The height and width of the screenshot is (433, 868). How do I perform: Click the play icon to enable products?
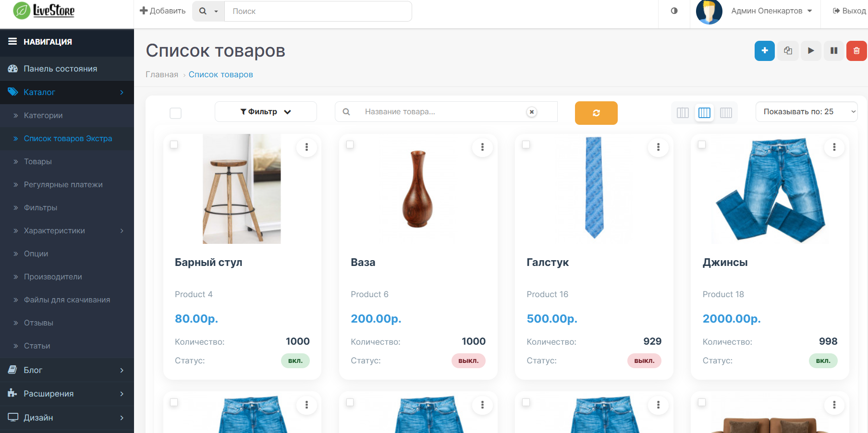(811, 51)
